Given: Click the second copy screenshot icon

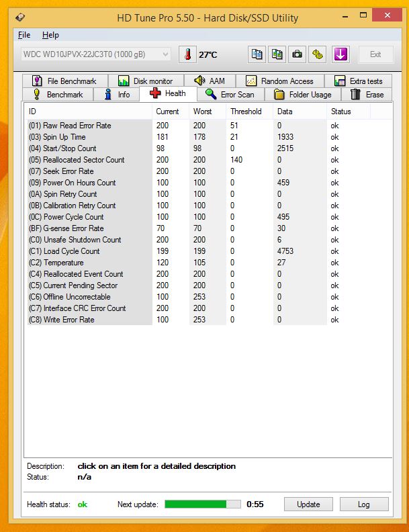Looking at the screenshot, I should 277,54.
